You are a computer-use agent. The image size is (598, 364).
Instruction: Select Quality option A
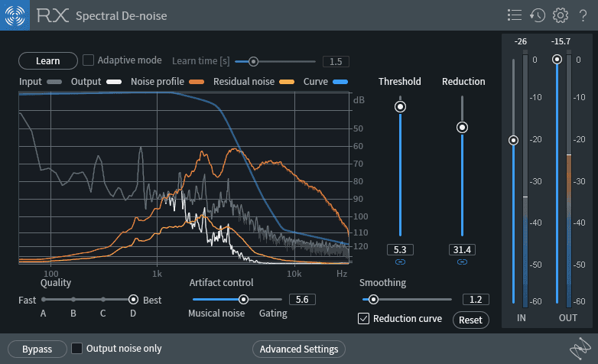pyautogui.click(x=44, y=300)
